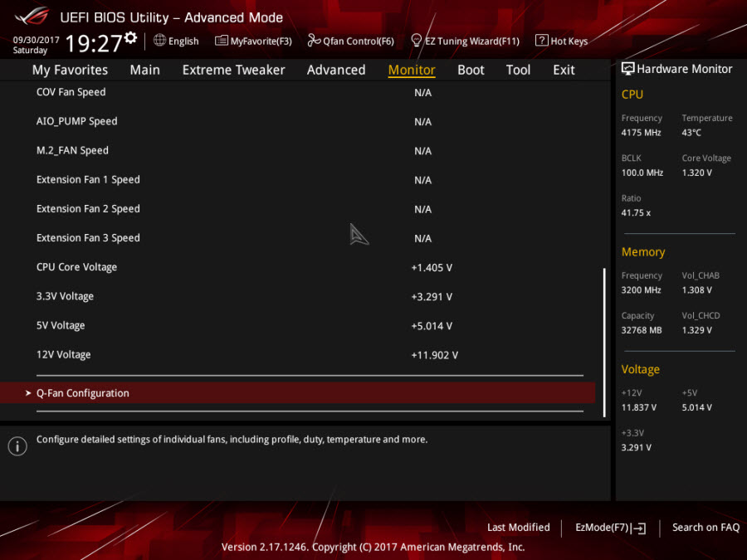The image size is (747, 560).
Task: Select AIO_PUMP Speed row label
Action: tap(76, 121)
